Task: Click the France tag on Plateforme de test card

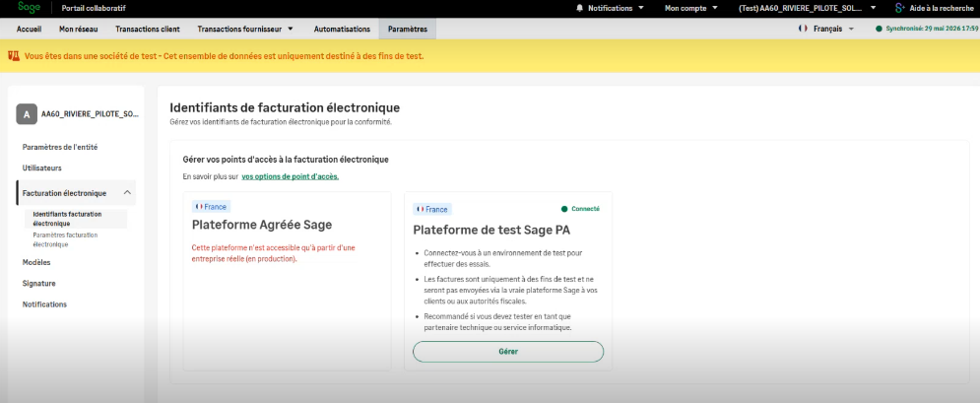Action: [432, 209]
